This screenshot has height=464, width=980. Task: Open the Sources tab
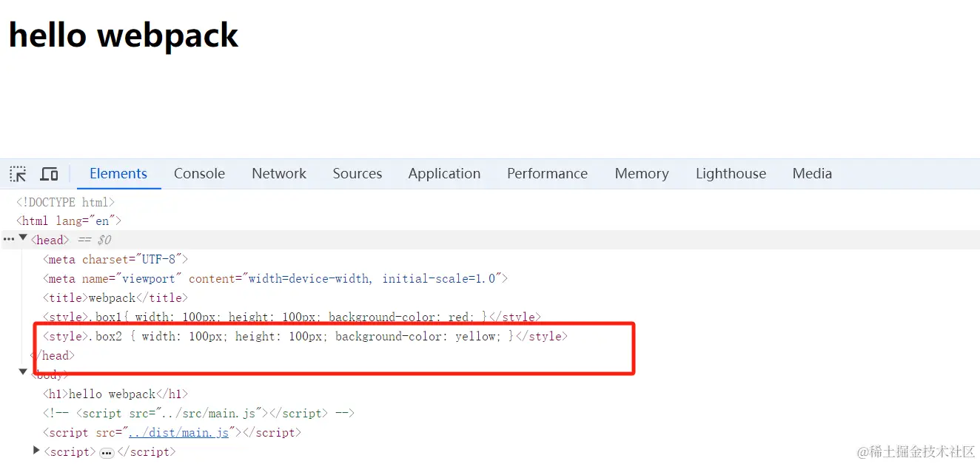tap(358, 174)
